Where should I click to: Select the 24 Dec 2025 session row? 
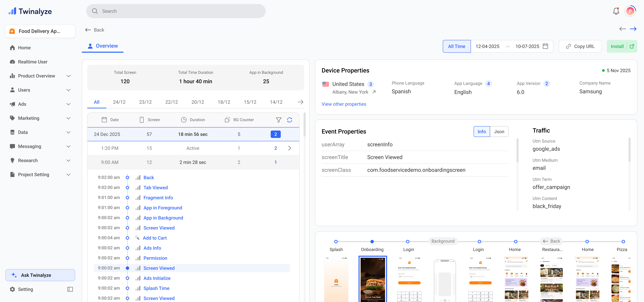coord(193,134)
